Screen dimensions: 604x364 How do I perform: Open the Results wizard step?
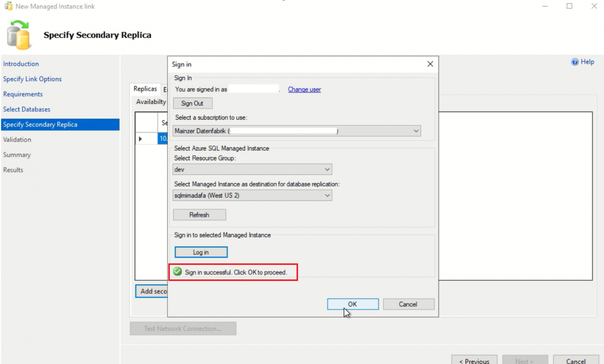click(x=13, y=170)
